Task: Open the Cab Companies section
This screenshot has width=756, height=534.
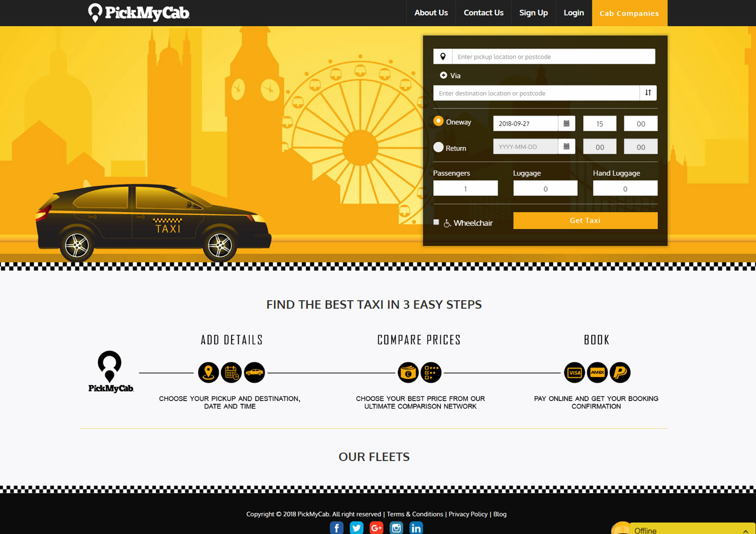Action: 629,13
